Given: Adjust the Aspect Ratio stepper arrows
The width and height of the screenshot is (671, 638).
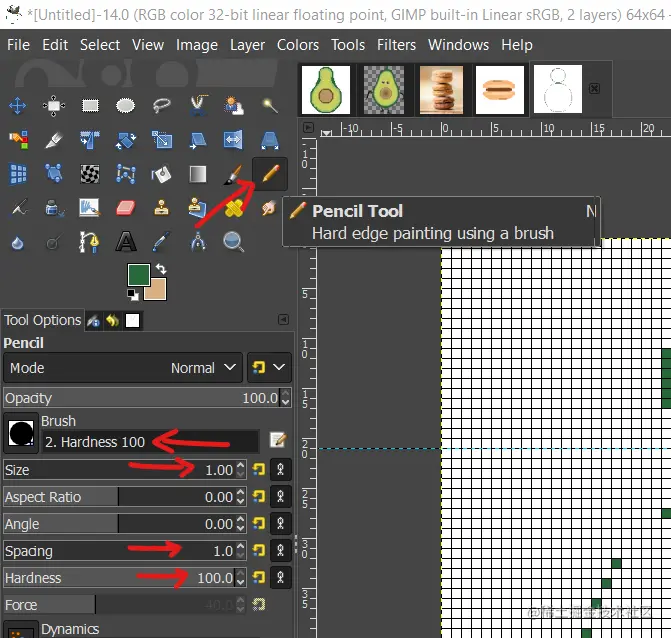Looking at the screenshot, I should coord(240,497).
